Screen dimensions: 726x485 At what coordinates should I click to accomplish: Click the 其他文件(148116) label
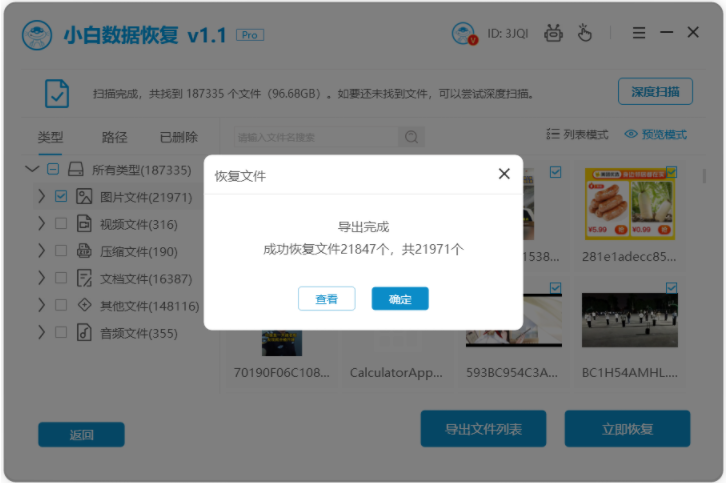point(150,306)
